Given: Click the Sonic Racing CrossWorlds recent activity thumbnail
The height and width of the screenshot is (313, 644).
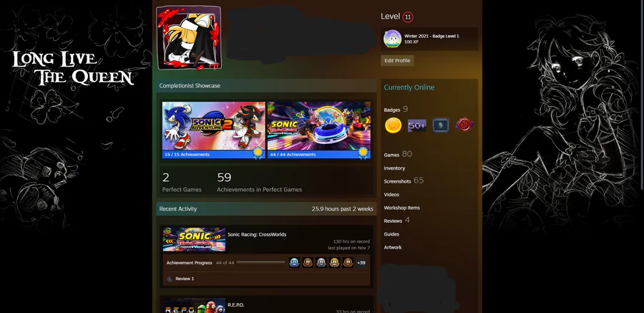Looking at the screenshot, I should [194, 239].
